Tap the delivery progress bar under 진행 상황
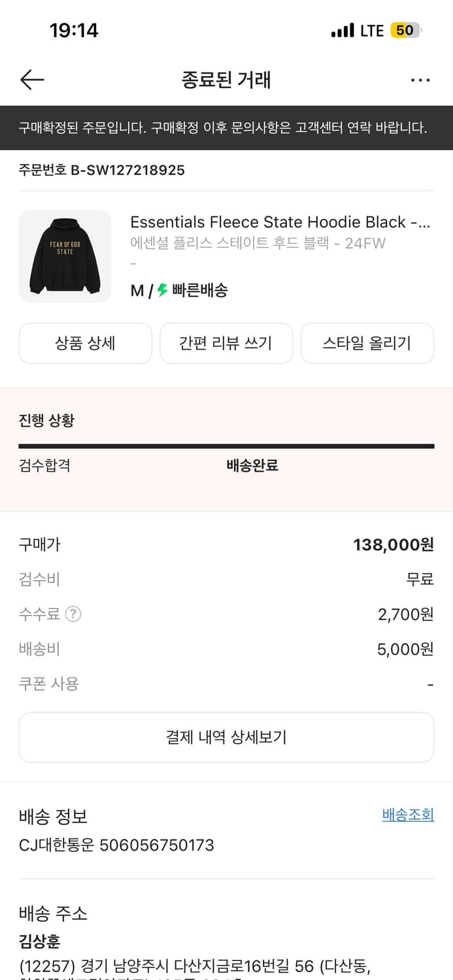The image size is (453, 980). 226,446
